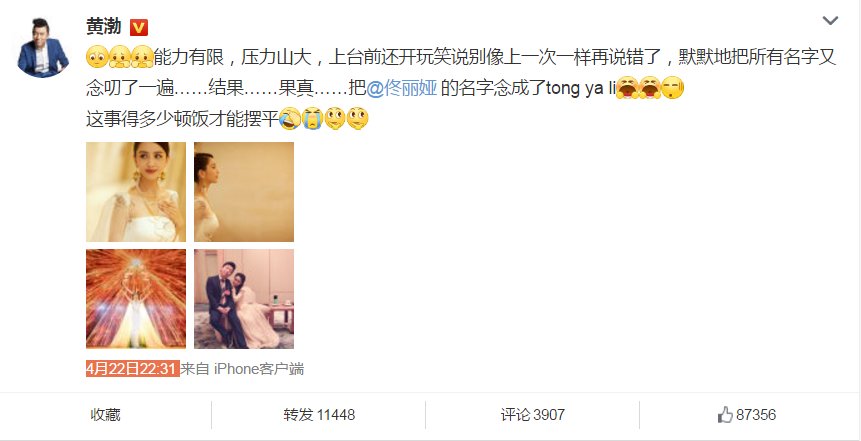Viewport: 861px width, 441px height.
Task: Click the sobbing emoji after 摆平
Action: pyautogui.click(x=312, y=118)
